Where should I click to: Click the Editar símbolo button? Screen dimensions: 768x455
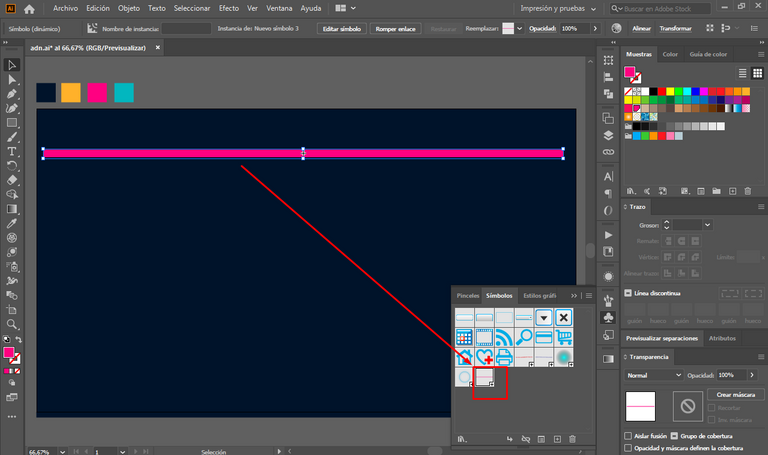341,28
